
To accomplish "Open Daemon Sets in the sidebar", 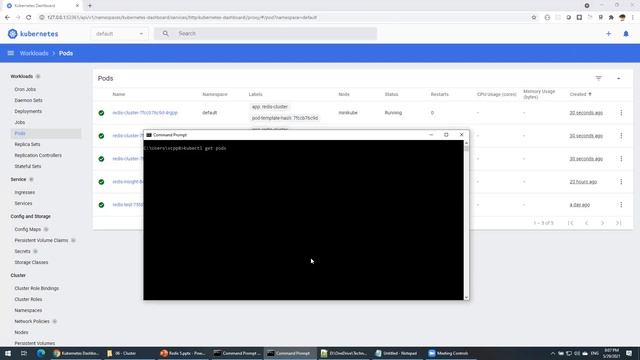I will pyautogui.click(x=29, y=100).
